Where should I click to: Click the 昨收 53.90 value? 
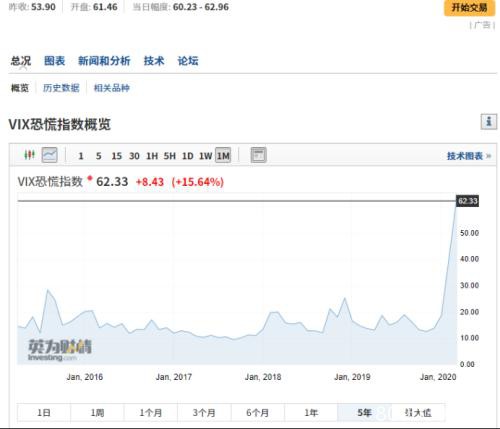pyautogui.click(x=43, y=7)
